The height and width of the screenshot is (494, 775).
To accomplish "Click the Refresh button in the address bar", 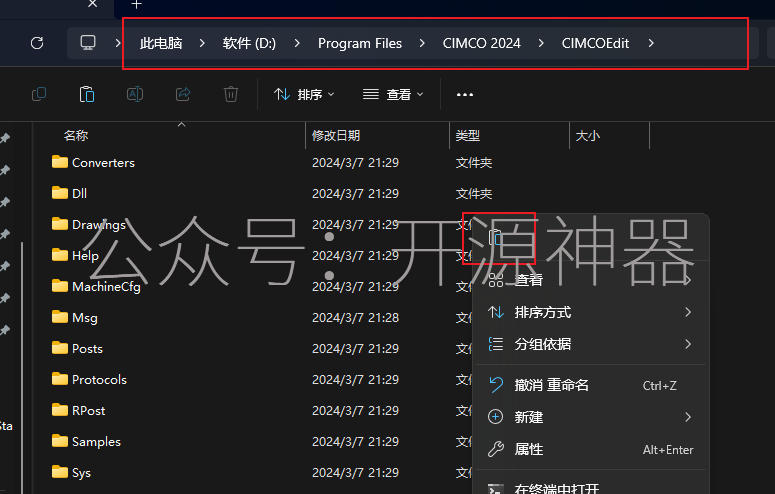I will click(x=37, y=43).
